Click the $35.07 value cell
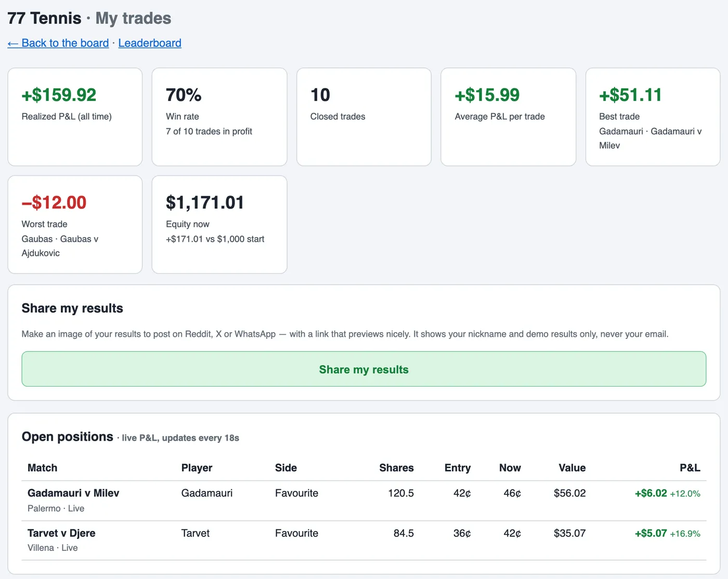The height and width of the screenshot is (579, 728). tap(570, 533)
